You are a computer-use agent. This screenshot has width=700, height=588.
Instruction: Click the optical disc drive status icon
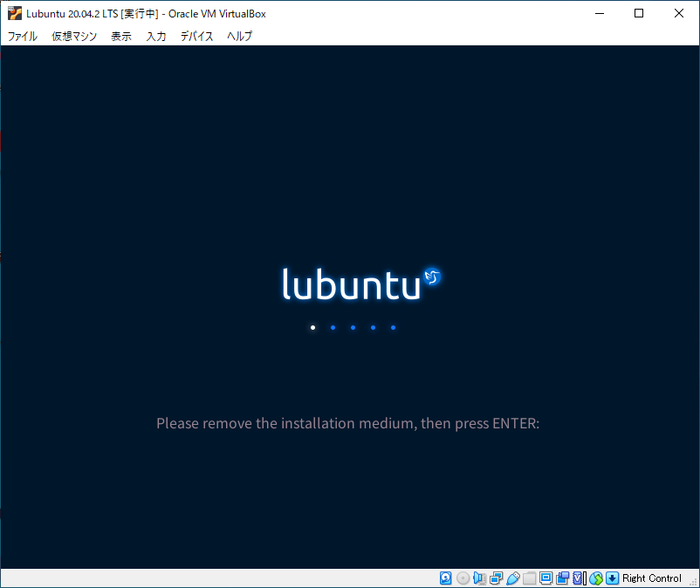[463, 578]
